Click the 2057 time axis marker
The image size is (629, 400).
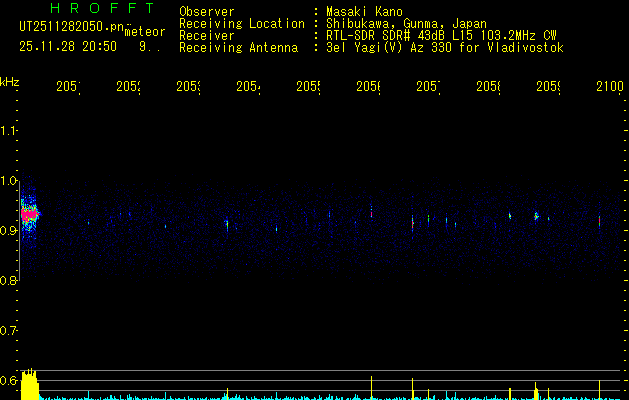(428, 87)
